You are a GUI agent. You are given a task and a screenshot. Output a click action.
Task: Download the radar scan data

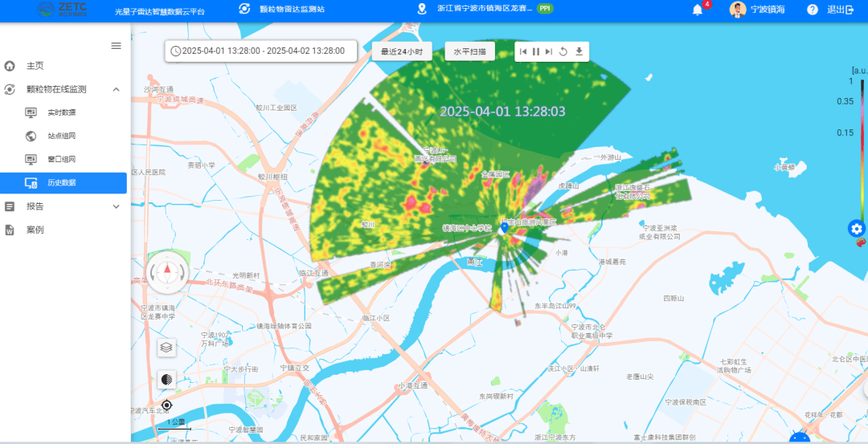(x=579, y=51)
